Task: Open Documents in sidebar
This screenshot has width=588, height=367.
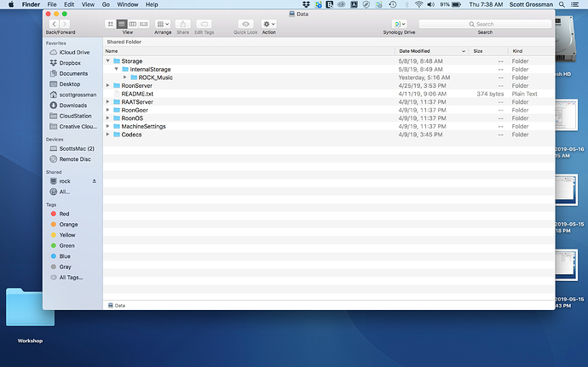Action: point(73,73)
